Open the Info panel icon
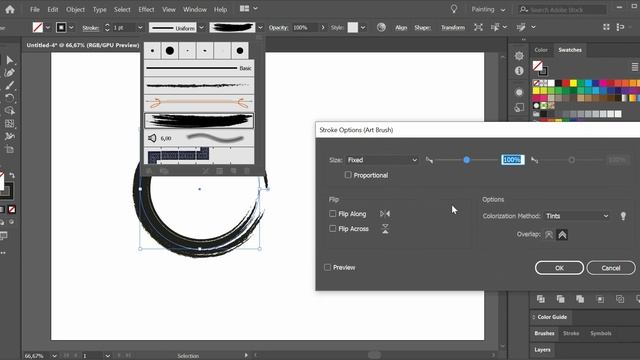Image resolution: width=640 pixels, height=360 pixels. coord(519,71)
